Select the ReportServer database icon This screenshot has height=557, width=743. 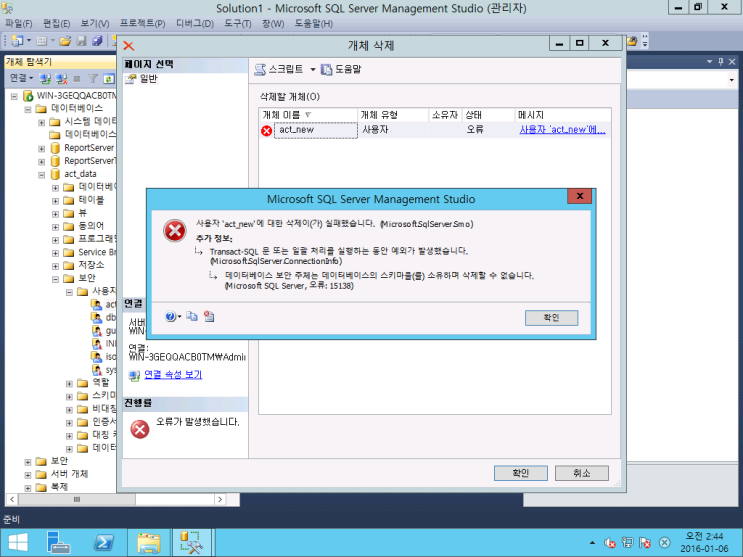coord(55,148)
